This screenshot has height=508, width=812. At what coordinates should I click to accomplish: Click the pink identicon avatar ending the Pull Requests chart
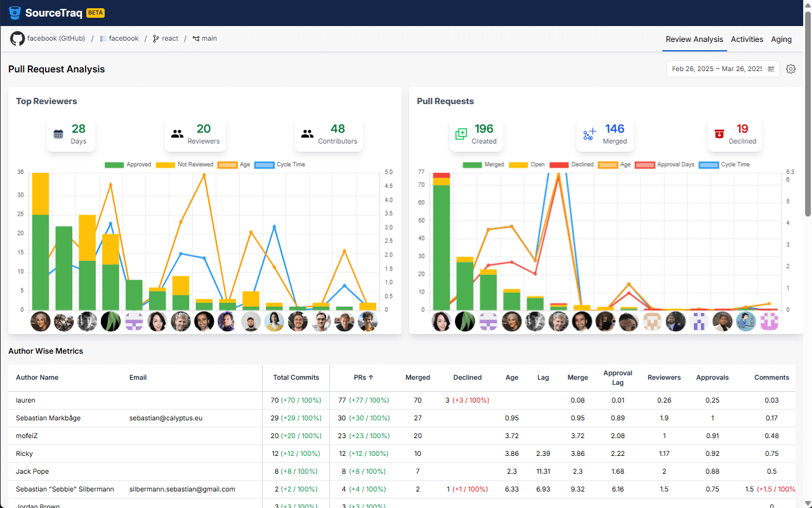[x=768, y=321]
